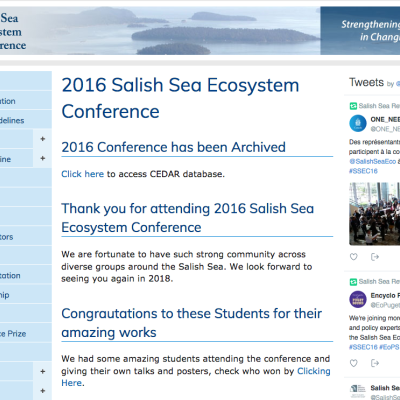Click 'Salish Sea Re' retweeted label on first tweet

(379, 106)
